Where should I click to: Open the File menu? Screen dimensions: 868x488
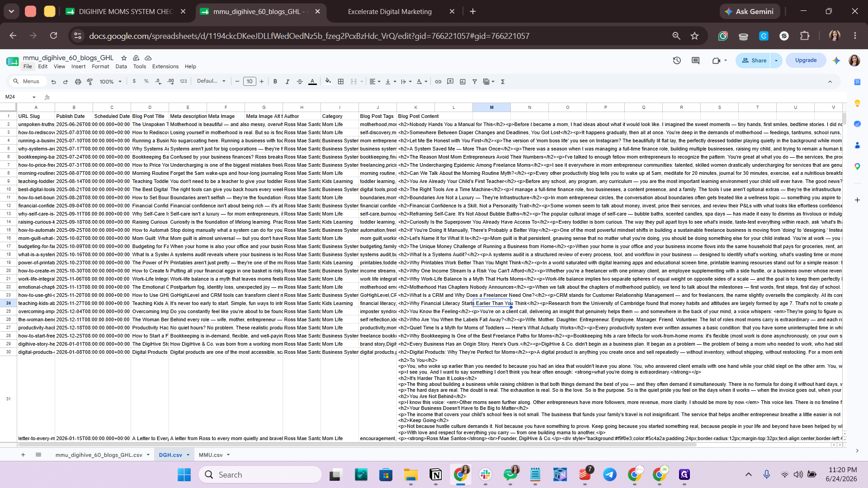point(28,66)
